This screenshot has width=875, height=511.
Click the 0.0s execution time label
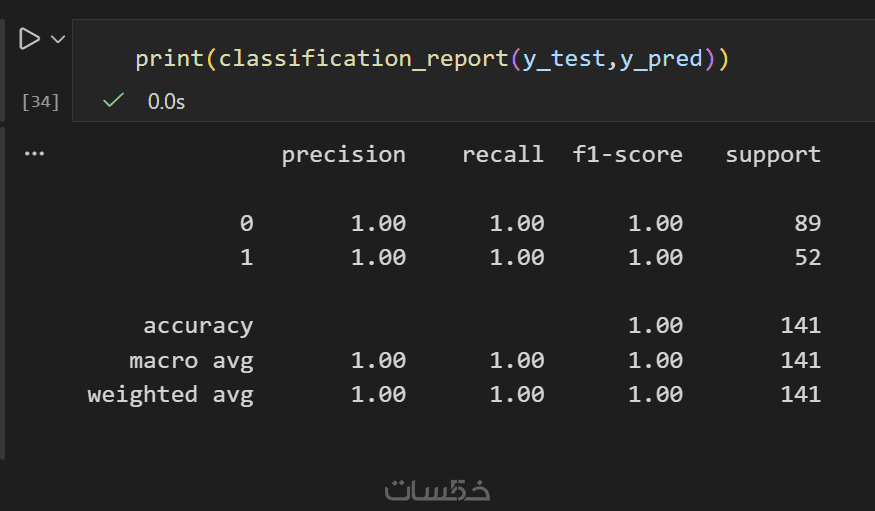click(x=166, y=101)
